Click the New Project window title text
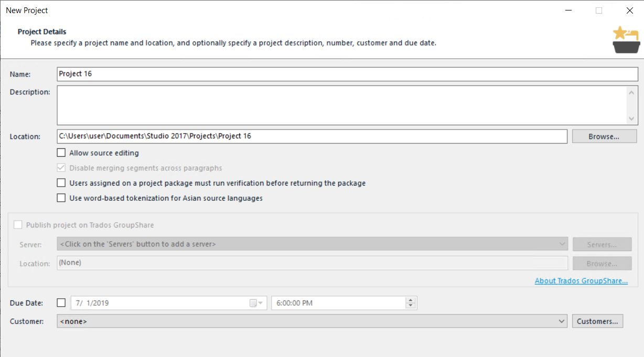The image size is (644, 357). point(27,10)
